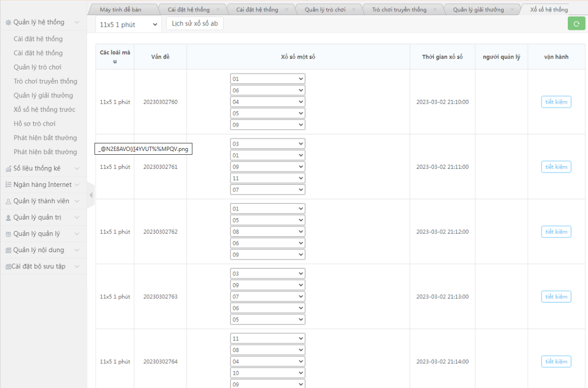Click tiết kiệm for issue 20230302763

tap(556, 296)
